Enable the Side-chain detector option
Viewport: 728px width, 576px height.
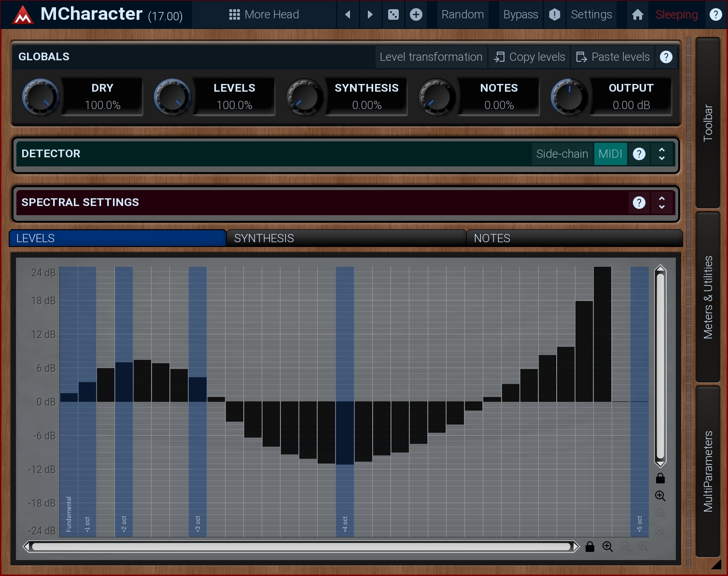point(562,154)
